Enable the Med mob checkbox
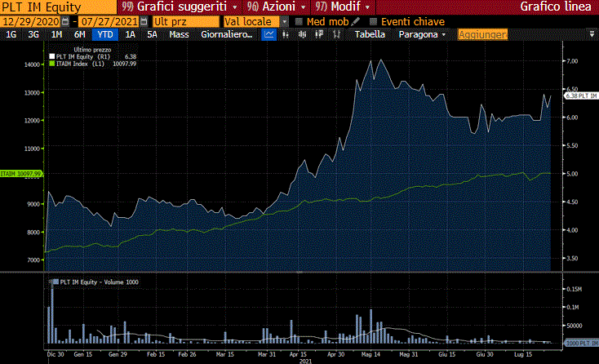 click(299, 21)
